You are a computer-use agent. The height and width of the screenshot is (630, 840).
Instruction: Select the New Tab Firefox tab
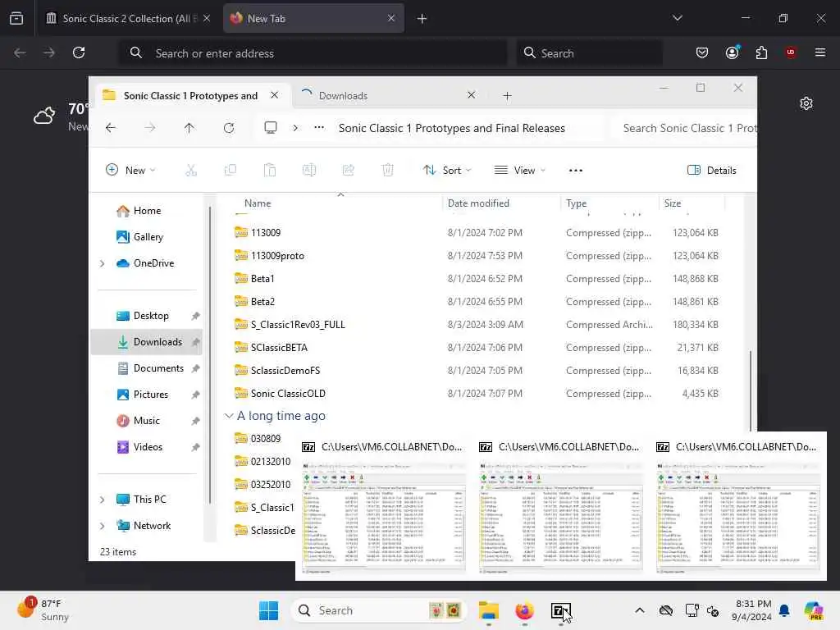pyautogui.click(x=313, y=18)
